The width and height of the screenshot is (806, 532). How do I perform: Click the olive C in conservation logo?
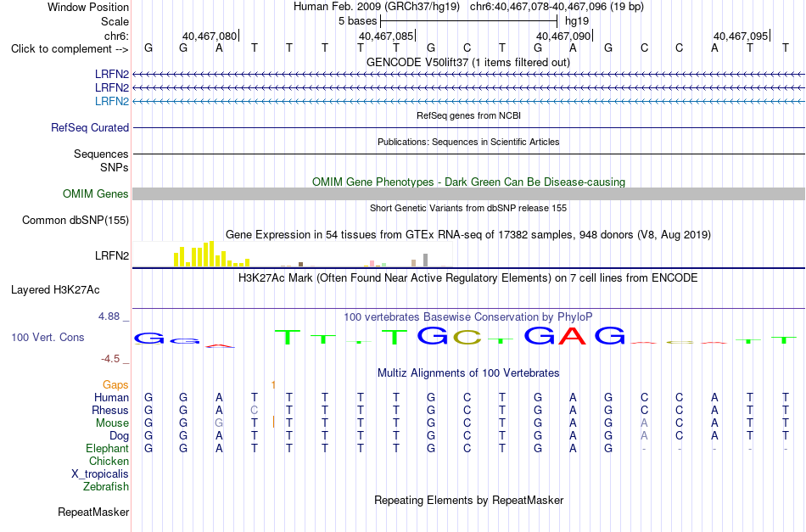click(467, 337)
